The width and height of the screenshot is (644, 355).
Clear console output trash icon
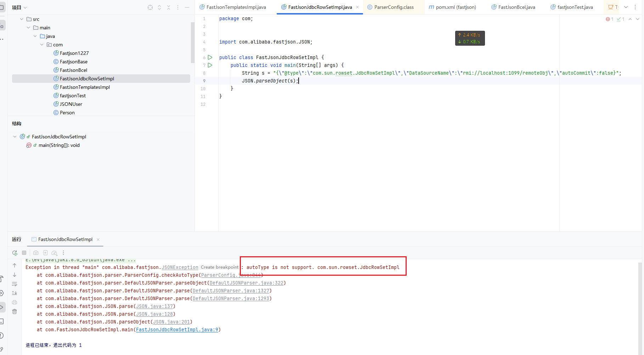[x=15, y=311]
